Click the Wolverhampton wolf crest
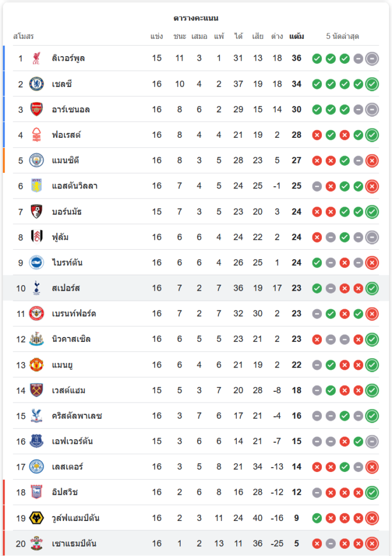This screenshot has width=392, height=556. tap(37, 518)
